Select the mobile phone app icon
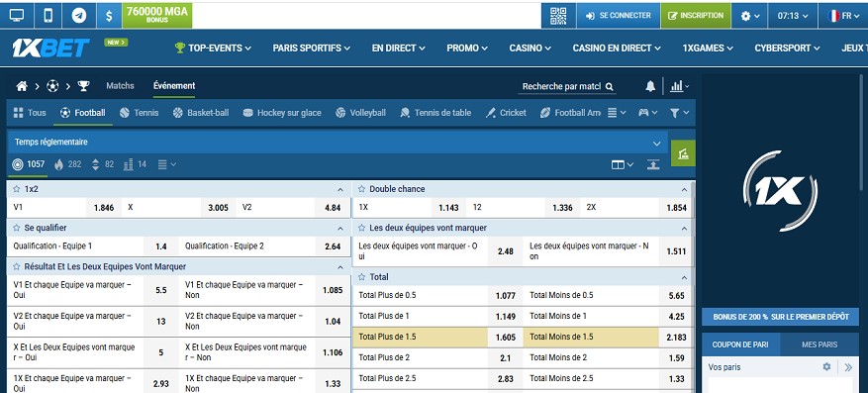 pyautogui.click(x=48, y=16)
